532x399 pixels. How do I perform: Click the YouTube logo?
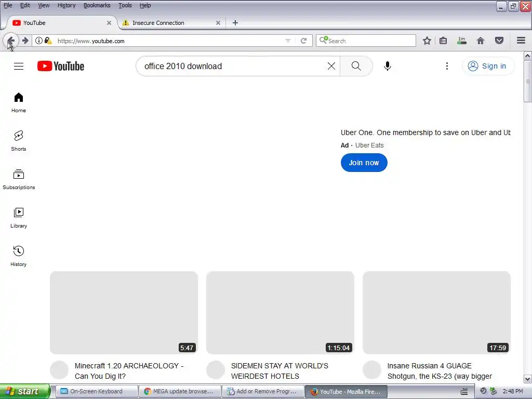(x=61, y=66)
